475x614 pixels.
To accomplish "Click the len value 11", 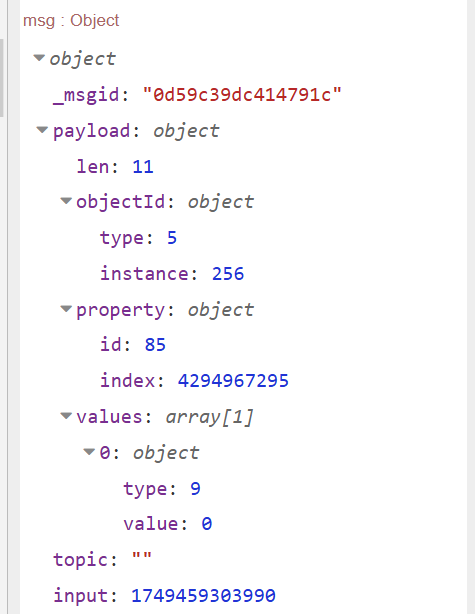I will 143,167.
